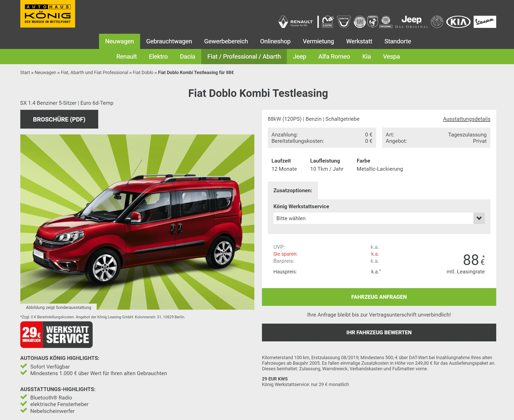Click the KIA brand logo

point(458,22)
